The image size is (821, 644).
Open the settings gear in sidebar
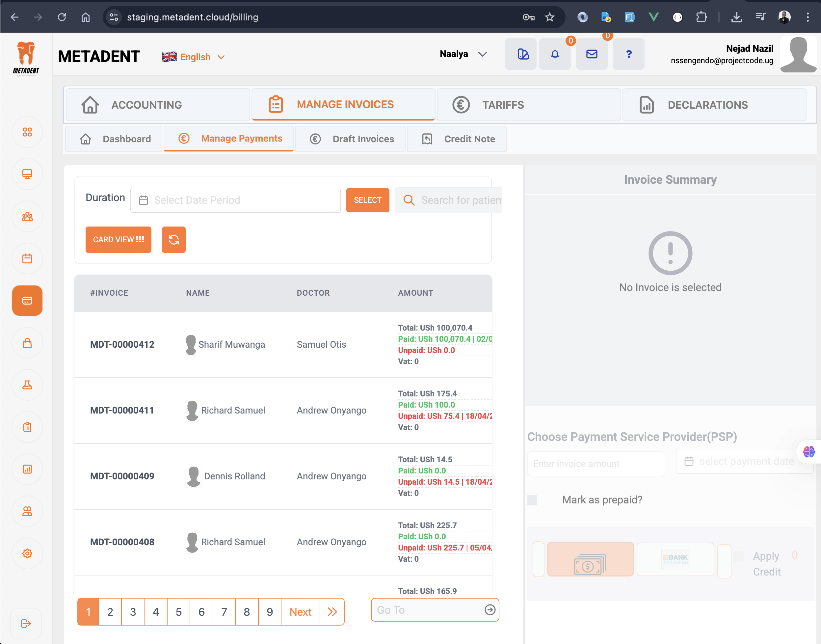pyautogui.click(x=27, y=553)
